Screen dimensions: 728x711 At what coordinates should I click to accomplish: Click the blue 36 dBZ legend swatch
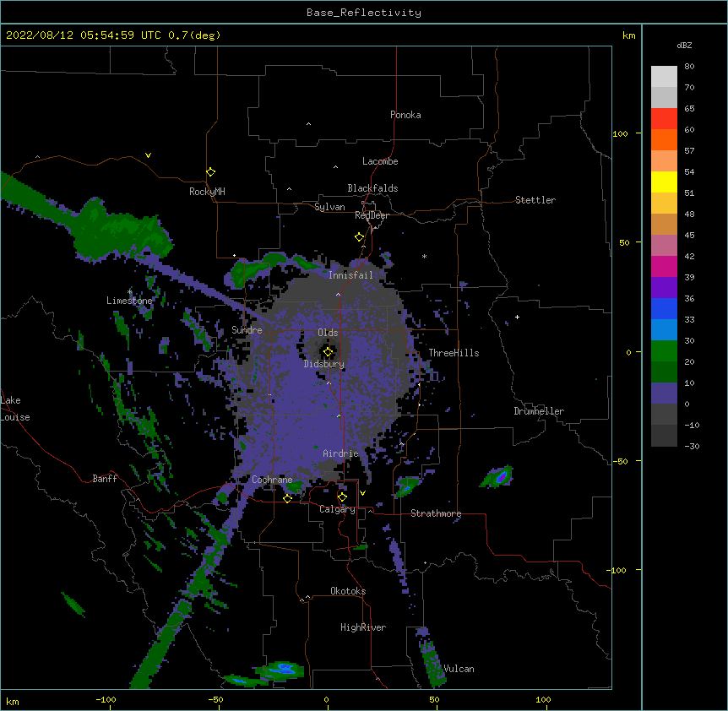[664, 308]
